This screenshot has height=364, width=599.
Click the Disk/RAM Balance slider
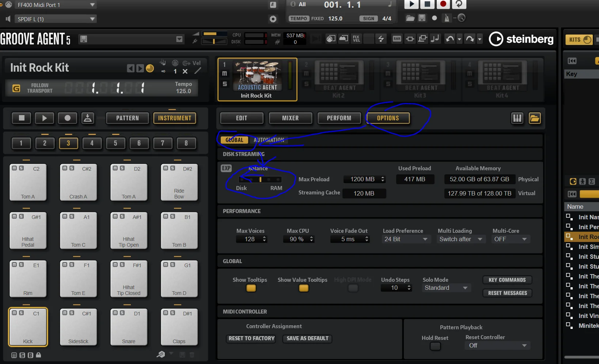[x=260, y=179]
